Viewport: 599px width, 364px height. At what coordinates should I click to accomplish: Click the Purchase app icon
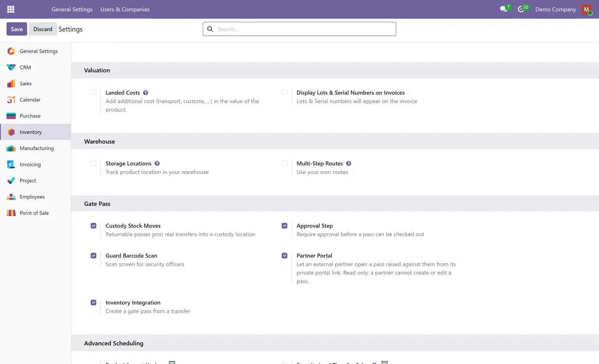11,116
